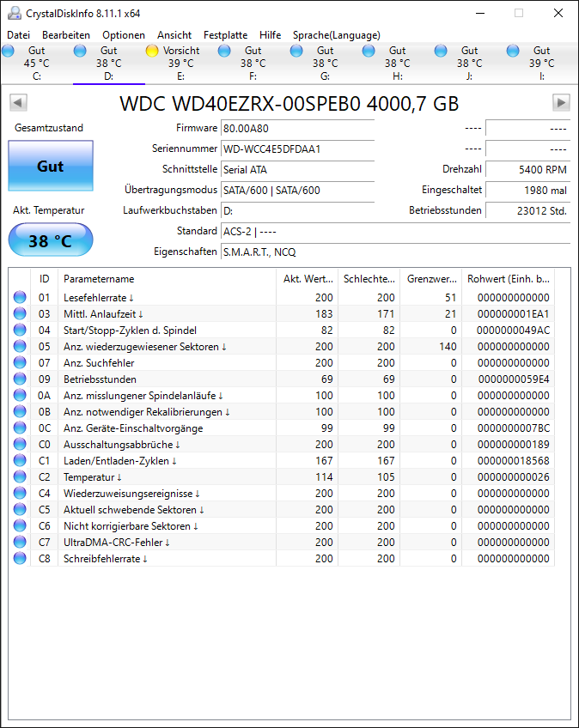Image resolution: width=579 pixels, height=728 pixels.
Task: Click status orb of wiederzugewiesener Sektoren row
Action: [20, 346]
